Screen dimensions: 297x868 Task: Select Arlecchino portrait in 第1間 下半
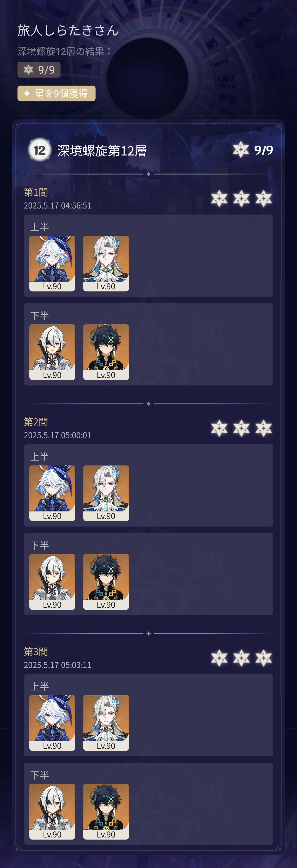[52, 352]
